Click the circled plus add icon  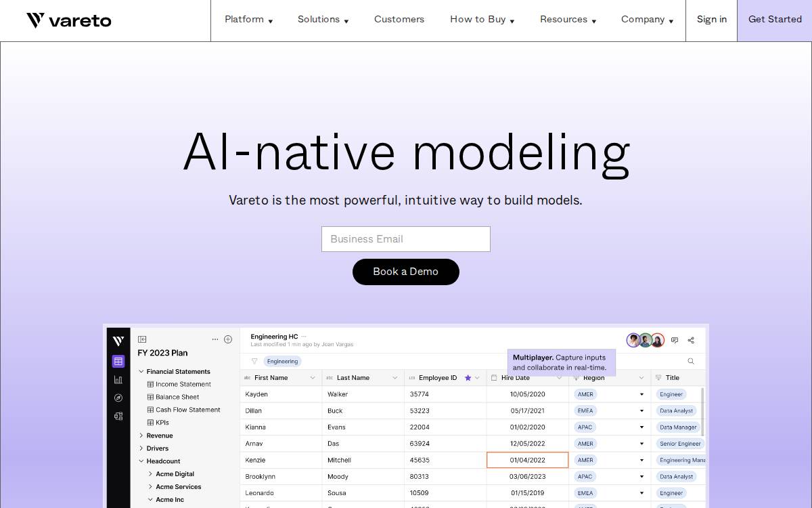click(x=228, y=339)
